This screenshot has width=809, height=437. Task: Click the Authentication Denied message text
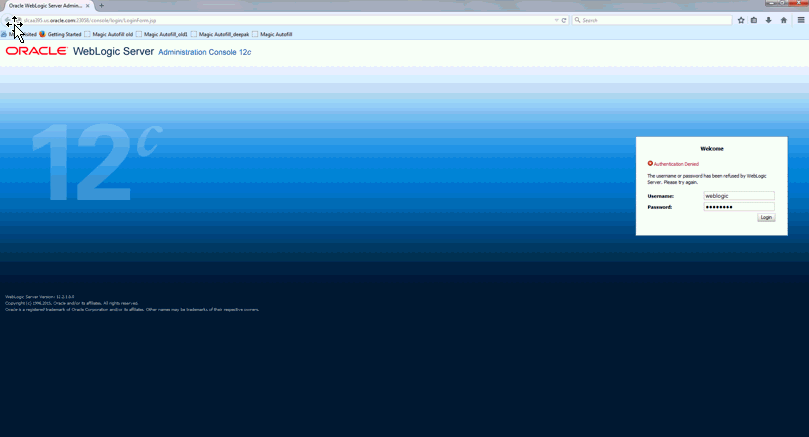pyautogui.click(x=676, y=164)
